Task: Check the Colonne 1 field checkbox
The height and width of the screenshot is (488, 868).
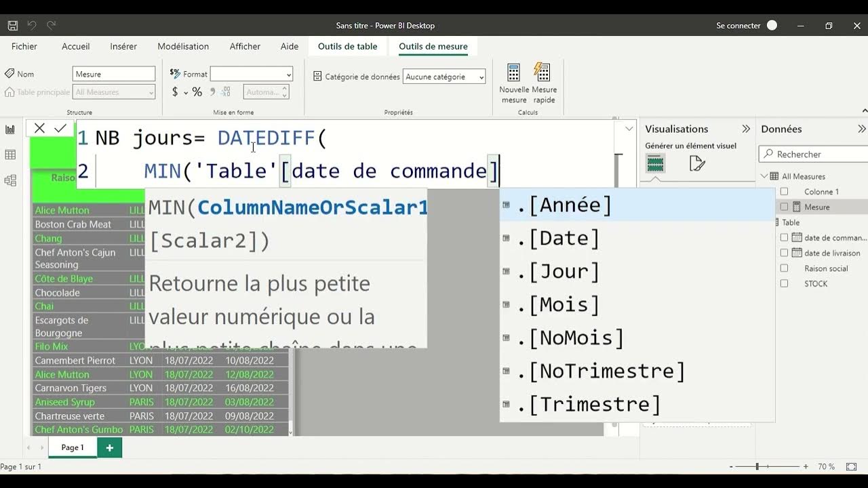Action: pos(784,192)
